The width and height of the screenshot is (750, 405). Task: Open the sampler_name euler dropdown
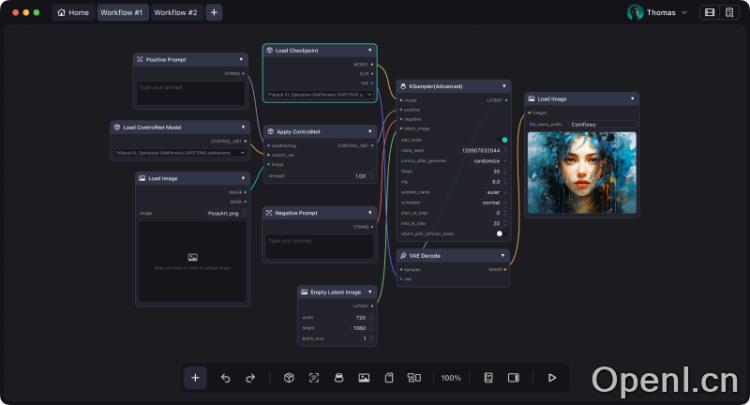tap(492, 192)
